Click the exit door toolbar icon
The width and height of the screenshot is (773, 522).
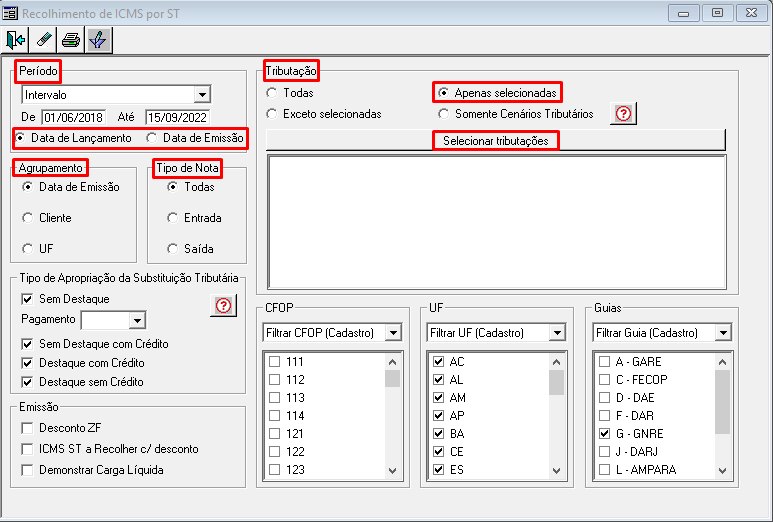15,40
